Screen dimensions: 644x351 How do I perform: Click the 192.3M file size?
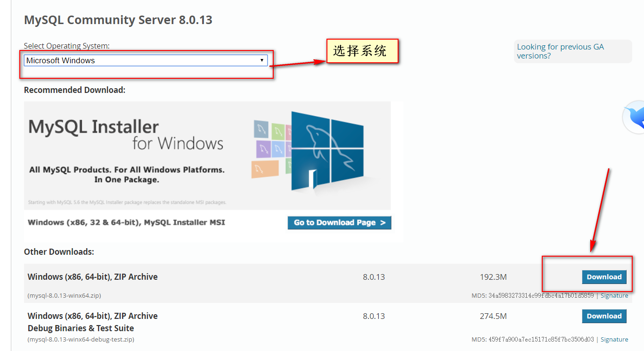click(x=493, y=277)
